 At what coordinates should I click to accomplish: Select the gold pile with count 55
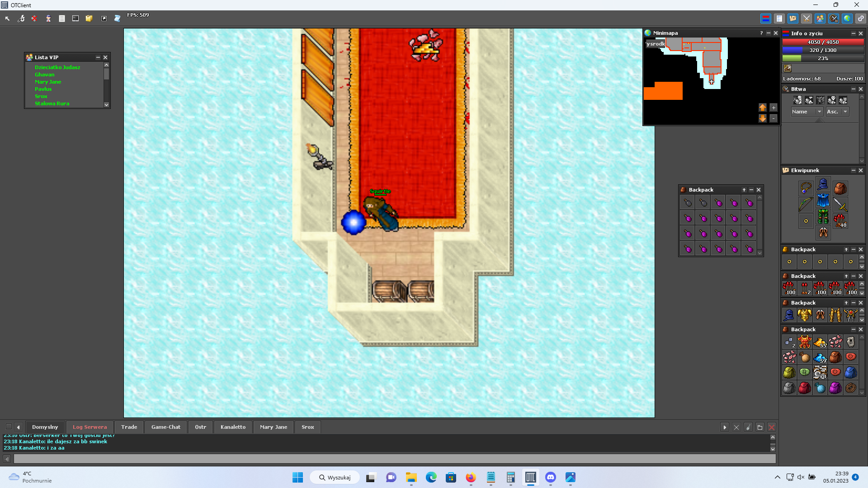point(820,342)
